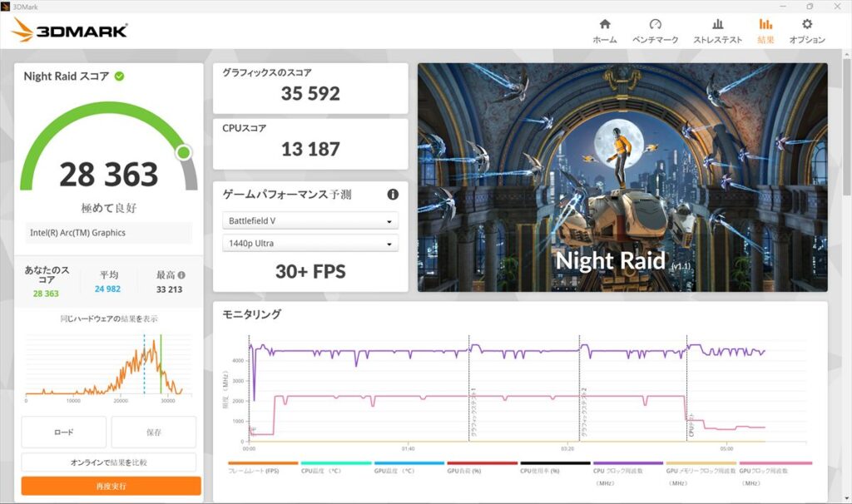This screenshot has height=504, width=852.
Task: Switch to the 結果 results tab
Action: pos(765,31)
